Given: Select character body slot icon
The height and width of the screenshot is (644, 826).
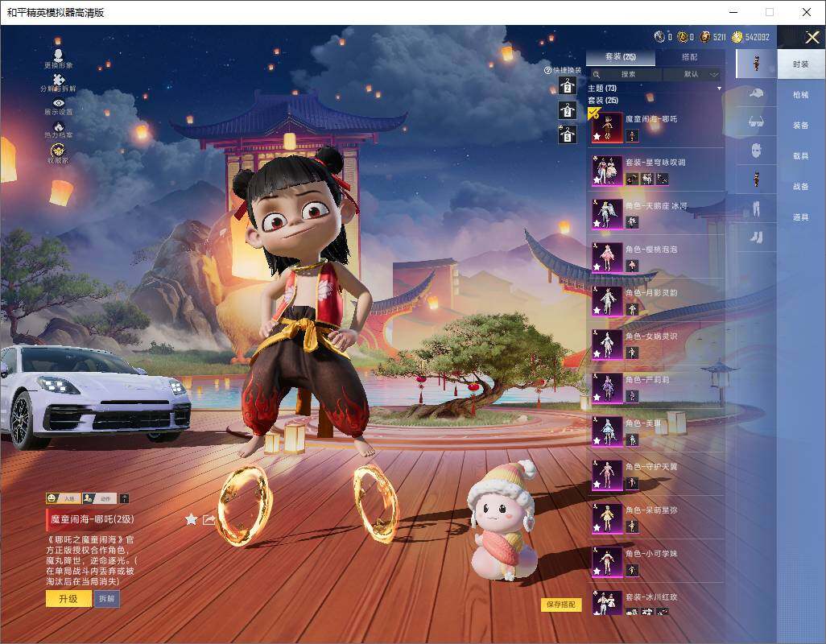Looking at the screenshot, I should click(756, 179).
